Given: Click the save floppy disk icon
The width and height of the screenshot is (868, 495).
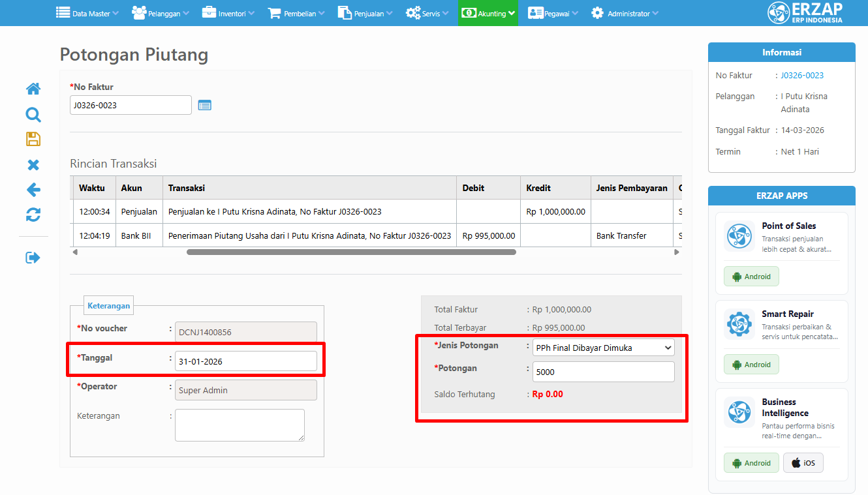Looking at the screenshot, I should click(x=33, y=139).
